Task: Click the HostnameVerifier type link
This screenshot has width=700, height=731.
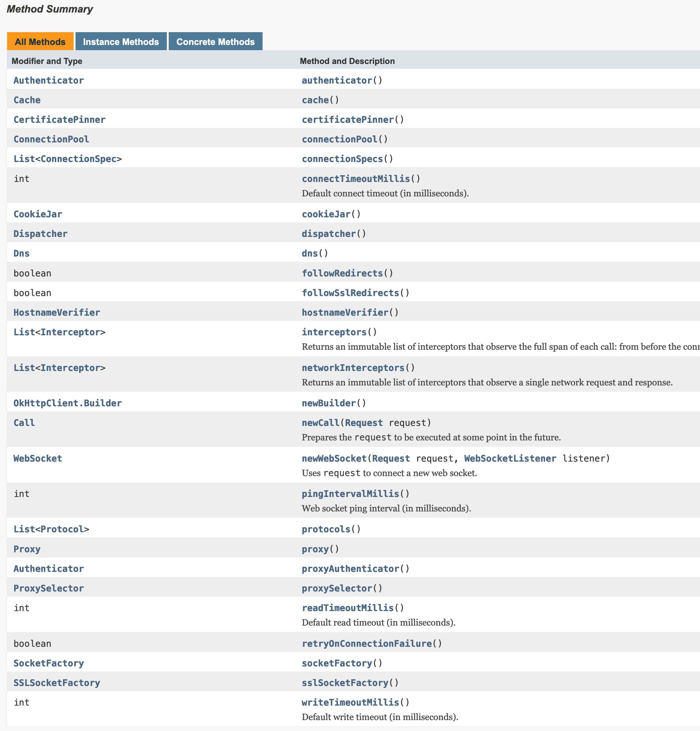Action: tap(57, 312)
